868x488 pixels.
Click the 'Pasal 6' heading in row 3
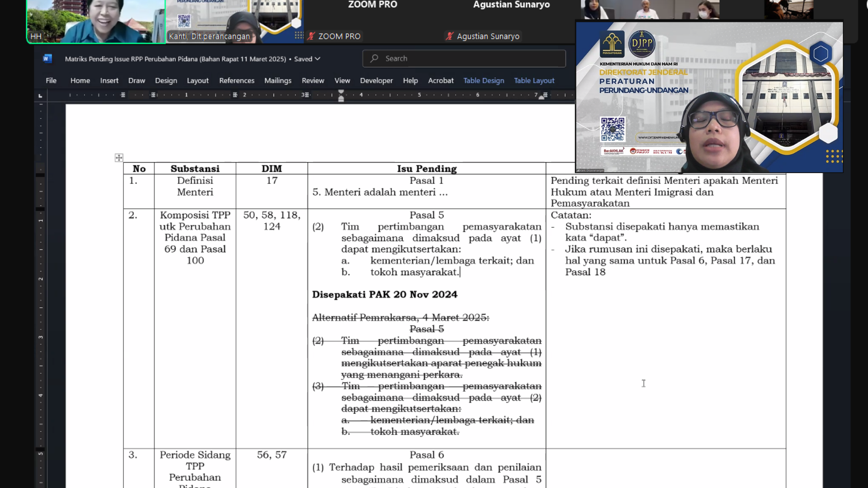pyautogui.click(x=427, y=455)
